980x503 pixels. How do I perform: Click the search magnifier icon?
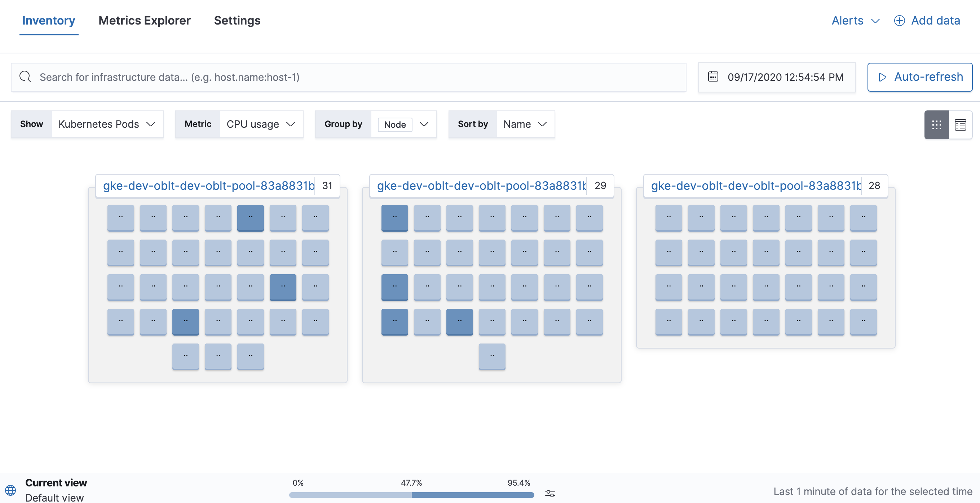(25, 76)
